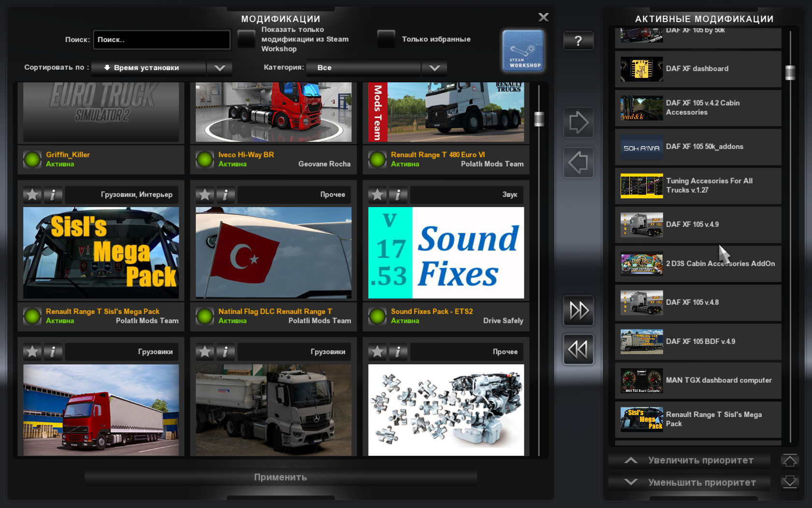Open info for Natinal Flag DLC mod
Viewport: 812px width, 508px height.
pyautogui.click(x=226, y=194)
